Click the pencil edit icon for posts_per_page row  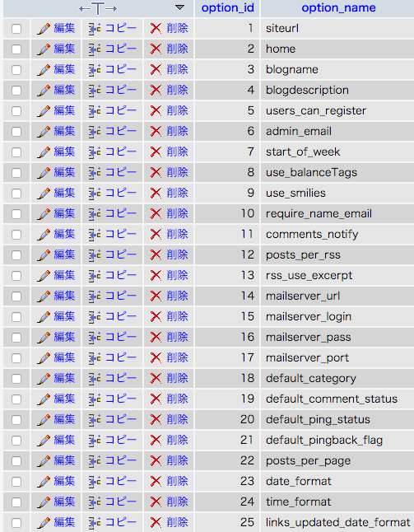(x=44, y=461)
